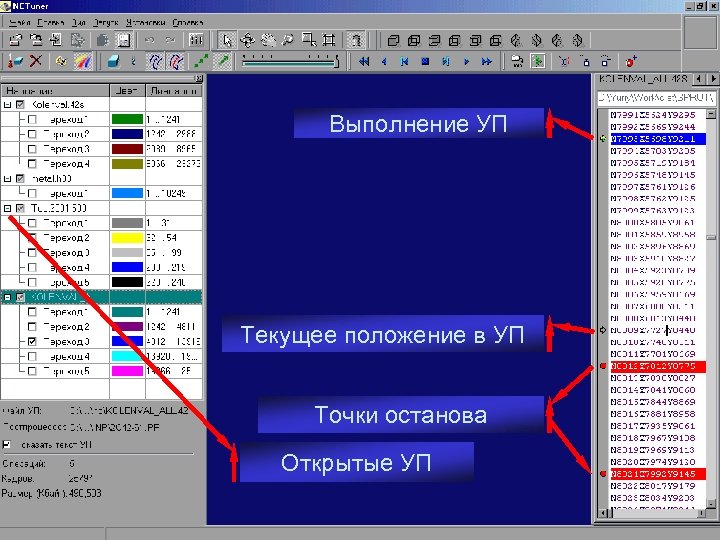Image resolution: width=720 pixels, height=540 pixels.
Task: Toggle checkbox of file with single light-blue transition
Action: tap(20, 179)
